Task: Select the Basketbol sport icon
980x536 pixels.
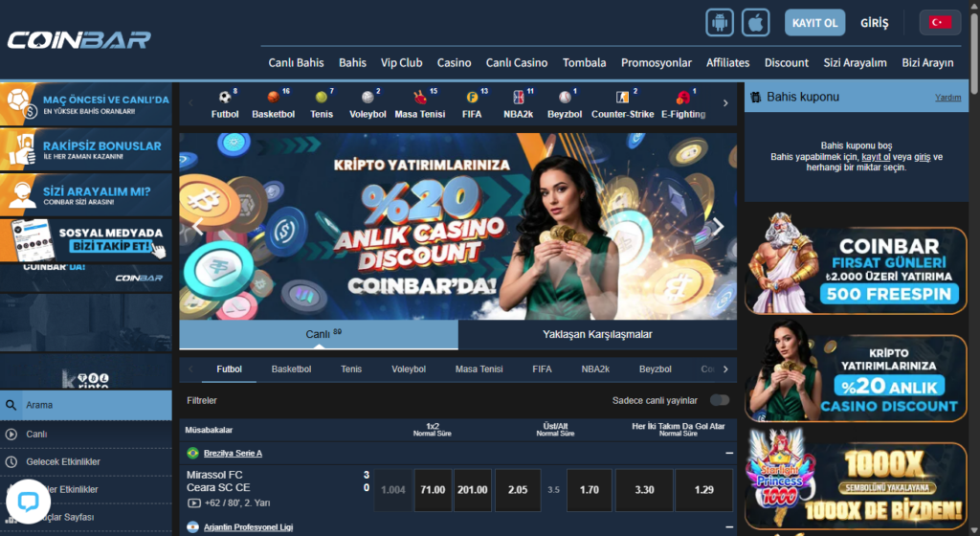Action: coord(274,104)
